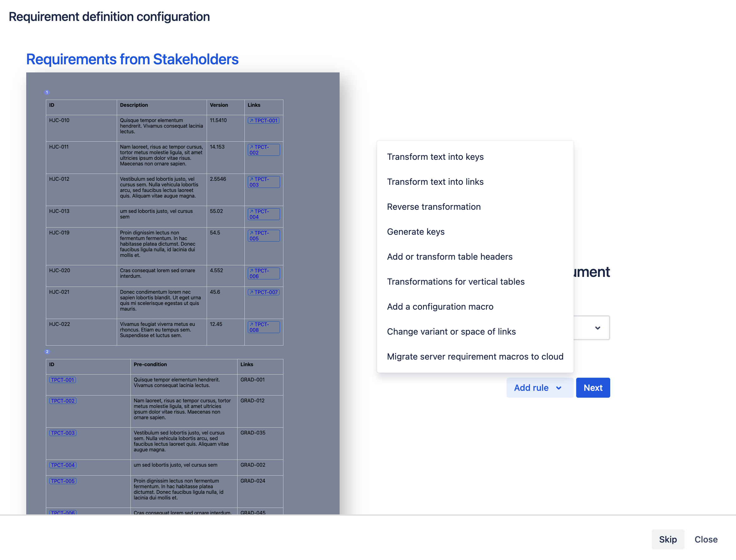Click table section numbered label 2
This screenshot has height=560, width=736.
pyautogui.click(x=47, y=351)
